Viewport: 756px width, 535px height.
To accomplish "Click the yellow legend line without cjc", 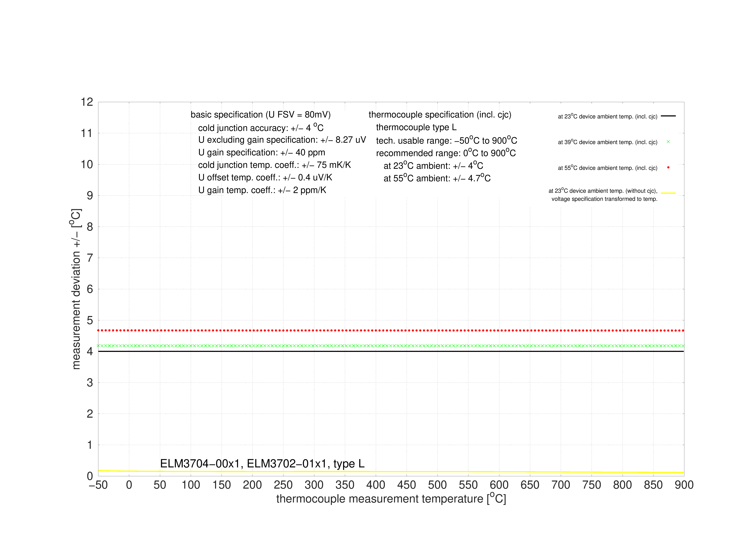I will tap(668, 193).
